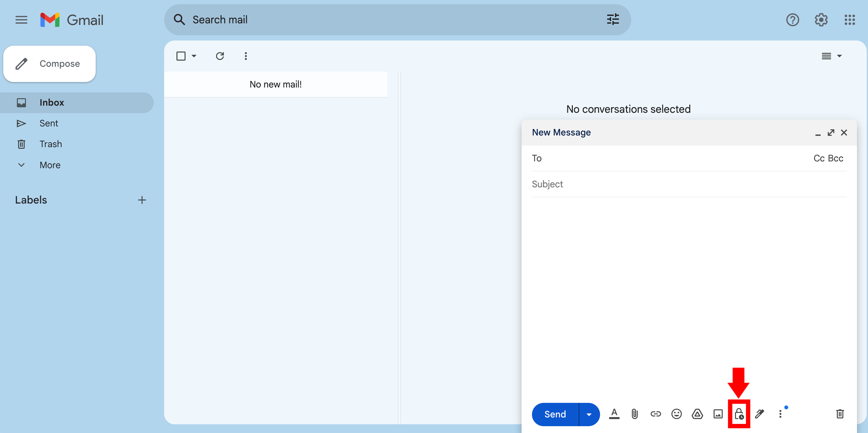Show search options filter icon
The image size is (868, 433).
(613, 19)
